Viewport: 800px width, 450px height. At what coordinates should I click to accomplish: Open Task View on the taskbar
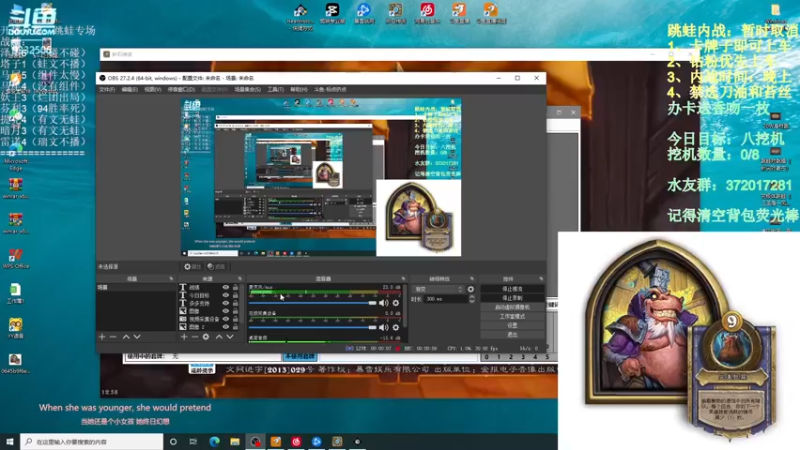point(193,441)
